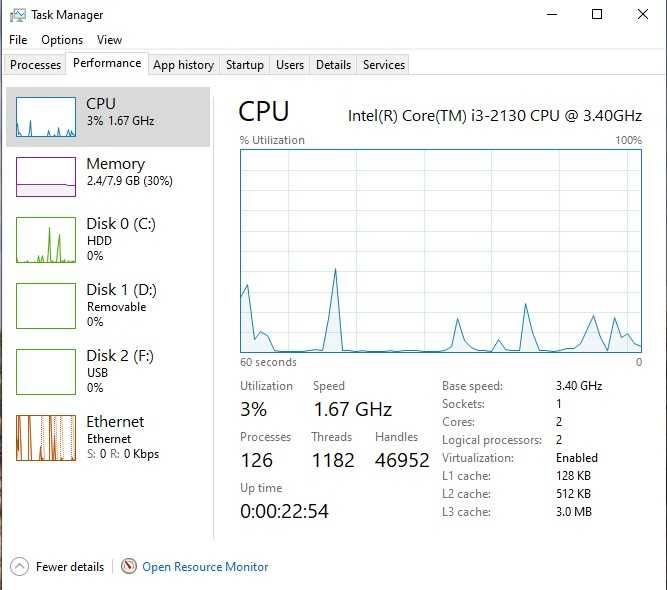Collapse view with Fewer details arrow
Screen dimensions: 667x590
click(x=19, y=566)
